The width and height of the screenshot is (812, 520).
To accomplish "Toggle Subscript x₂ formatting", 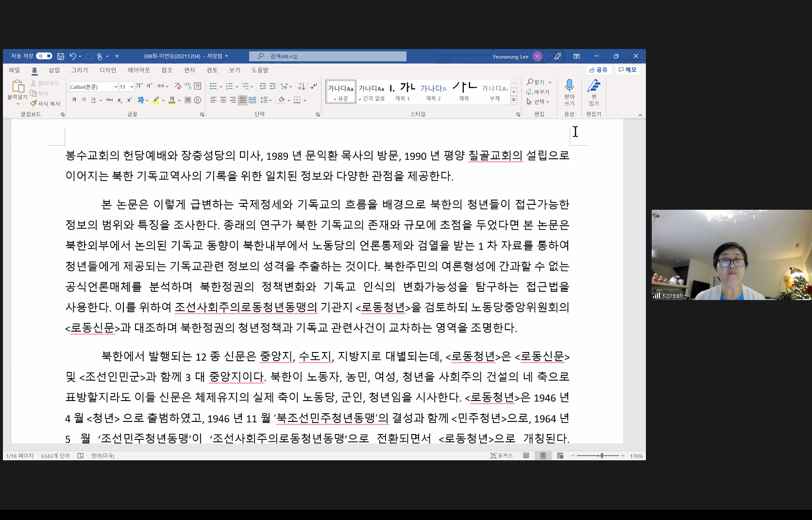I will (120, 100).
